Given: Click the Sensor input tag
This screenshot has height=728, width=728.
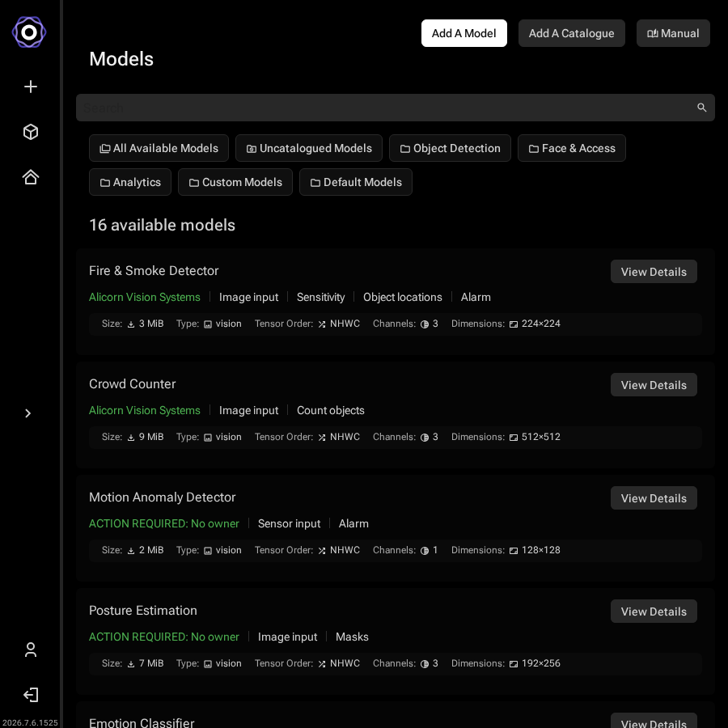Looking at the screenshot, I should point(290,523).
